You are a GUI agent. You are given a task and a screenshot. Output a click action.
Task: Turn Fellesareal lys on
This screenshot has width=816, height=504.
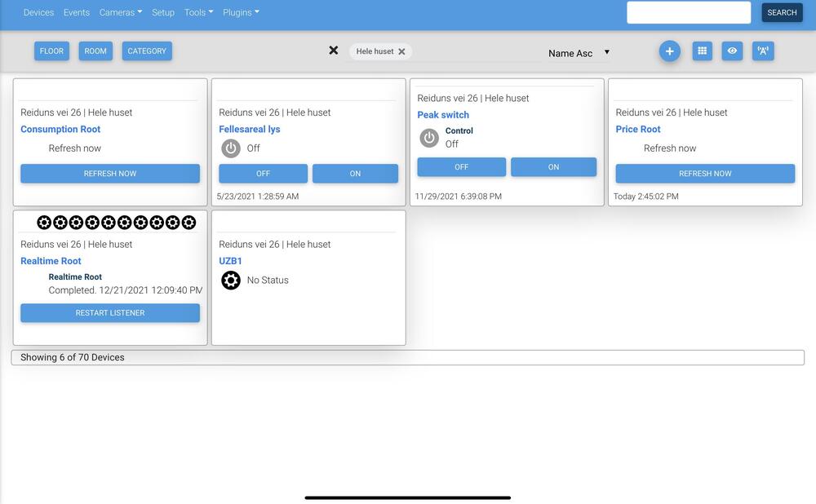355,174
